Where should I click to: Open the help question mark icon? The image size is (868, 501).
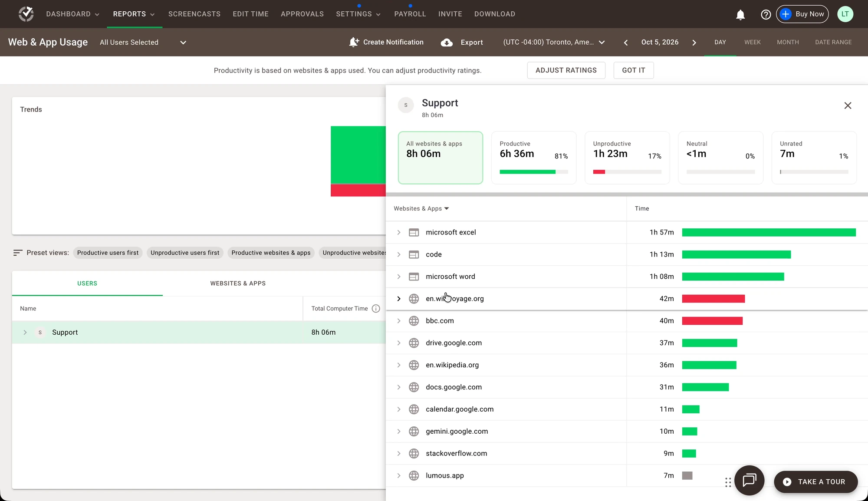tap(766, 14)
